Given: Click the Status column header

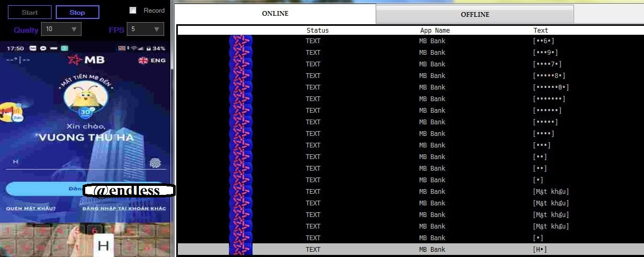Looking at the screenshot, I should click(x=317, y=31).
